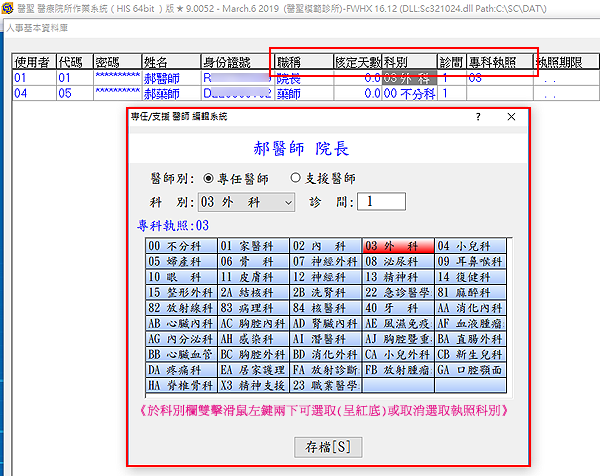Select the 專任醫師 radio button
The height and width of the screenshot is (476, 600).
[208, 178]
